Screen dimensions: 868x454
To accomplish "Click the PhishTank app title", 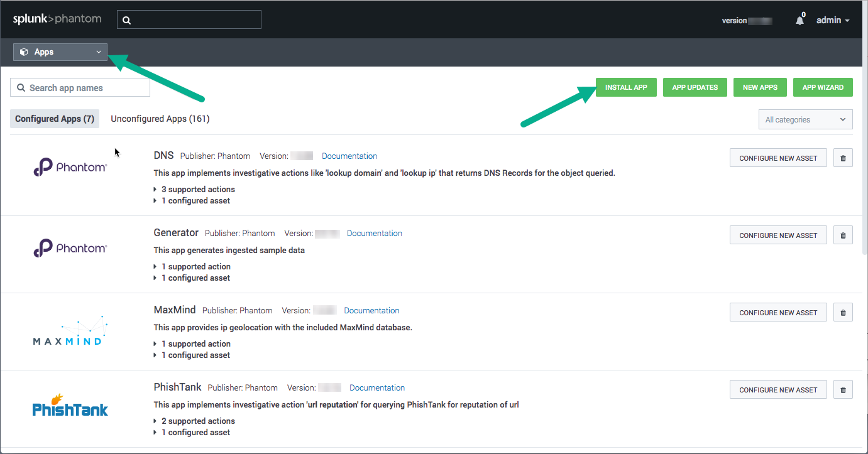I will (x=177, y=387).
